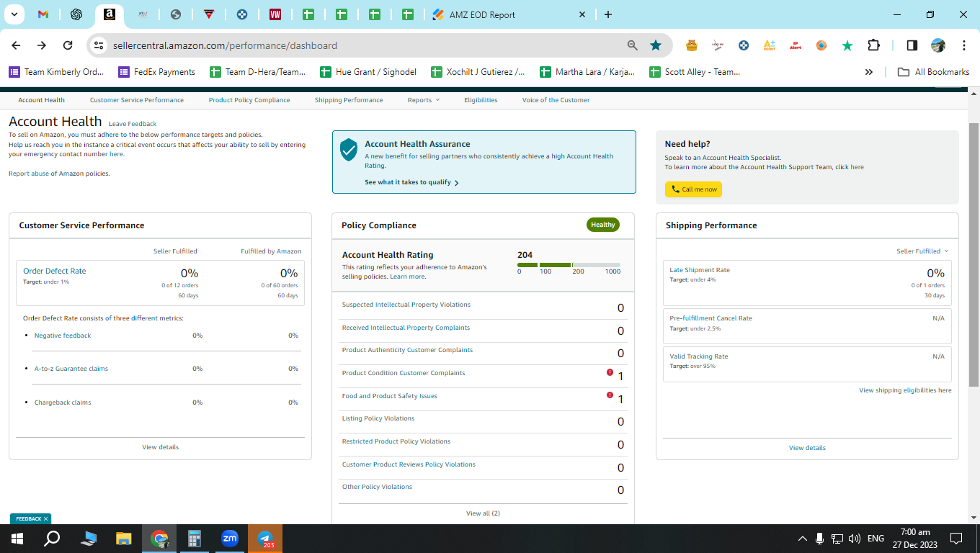Expand the Reports dropdown menu
This screenshot has width=980, height=553.
click(x=423, y=100)
